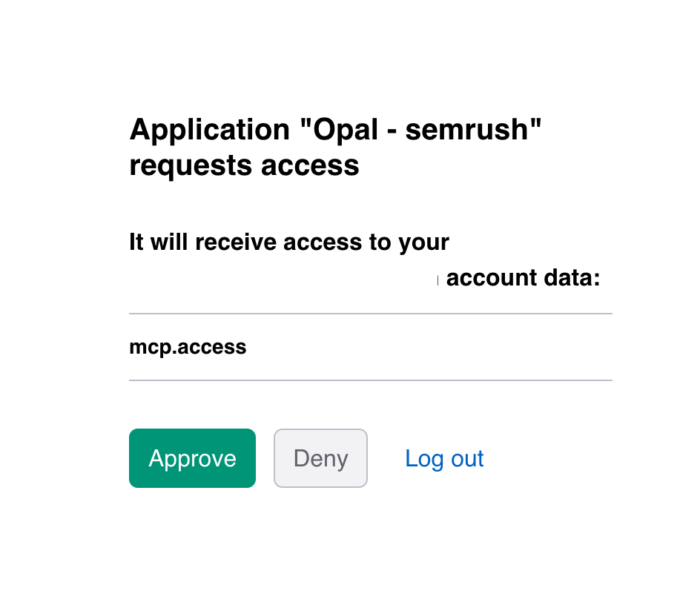Click the "It will receive access to your" text
700x608 pixels.
click(289, 242)
